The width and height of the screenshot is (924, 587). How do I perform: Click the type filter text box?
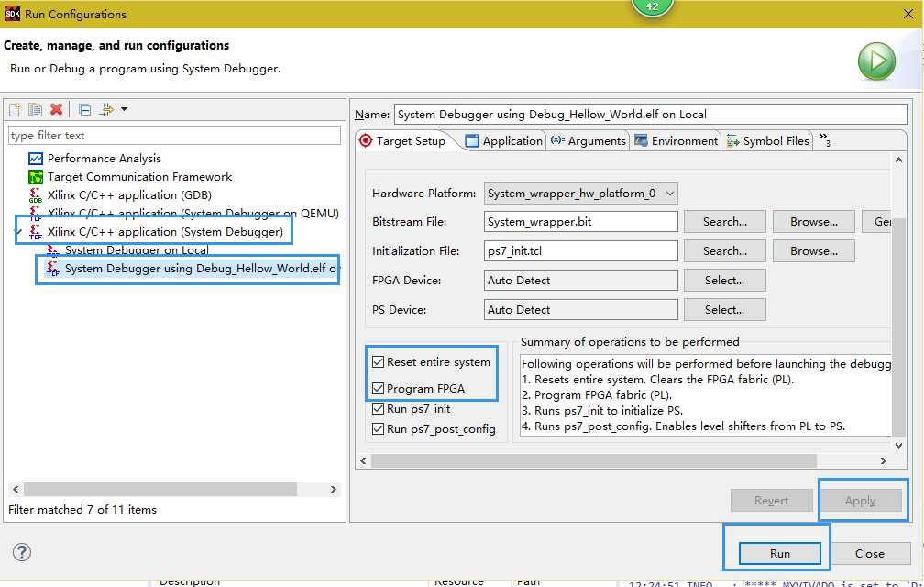(x=174, y=136)
